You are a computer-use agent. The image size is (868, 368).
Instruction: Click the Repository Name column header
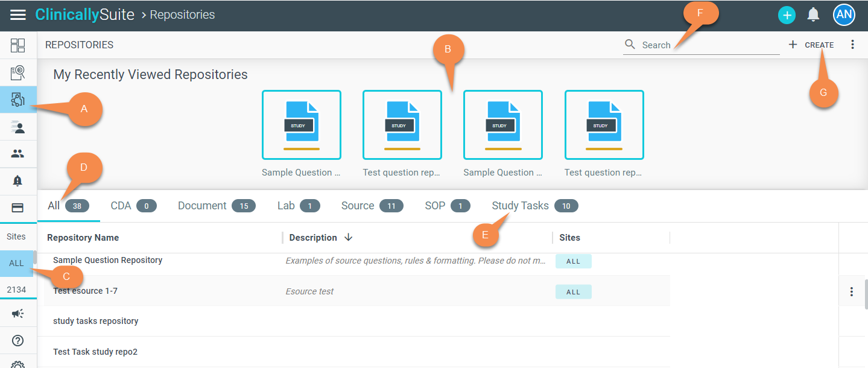click(x=83, y=238)
